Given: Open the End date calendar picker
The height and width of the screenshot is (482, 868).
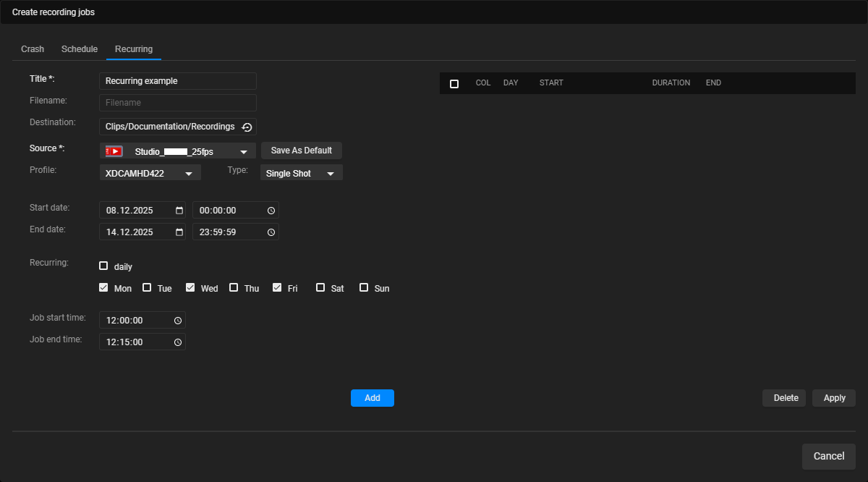Looking at the screenshot, I should point(179,232).
